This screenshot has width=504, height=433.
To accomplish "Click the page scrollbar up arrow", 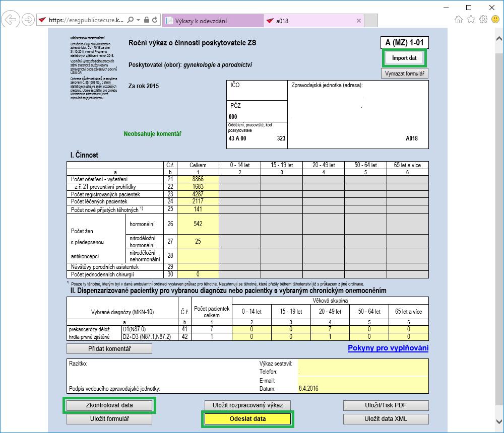I will point(499,39).
